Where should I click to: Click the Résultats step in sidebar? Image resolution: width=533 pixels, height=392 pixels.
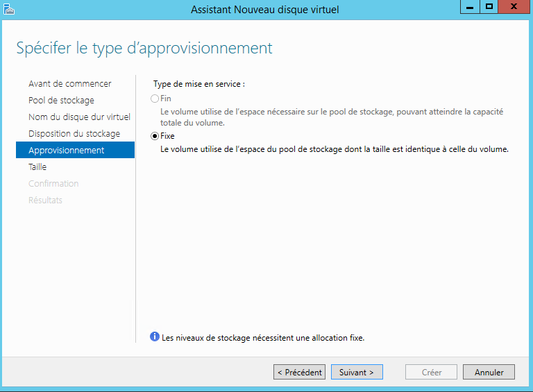[46, 200]
